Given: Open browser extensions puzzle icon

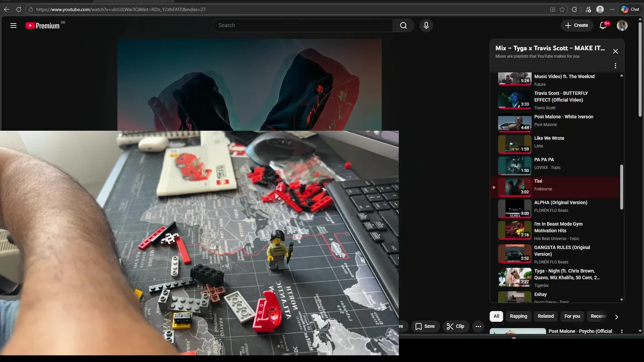Looking at the screenshot, I should pyautogui.click(x=575, y=9).
